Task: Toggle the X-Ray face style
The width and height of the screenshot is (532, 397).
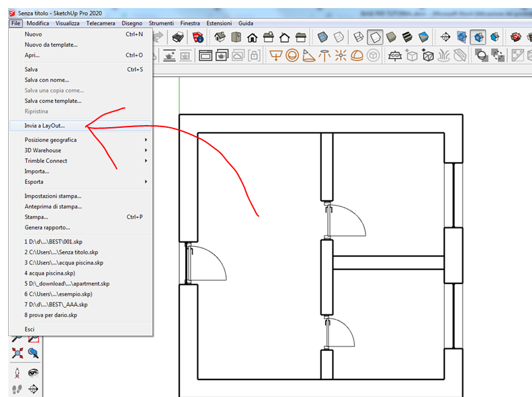Action: (324, 37)
